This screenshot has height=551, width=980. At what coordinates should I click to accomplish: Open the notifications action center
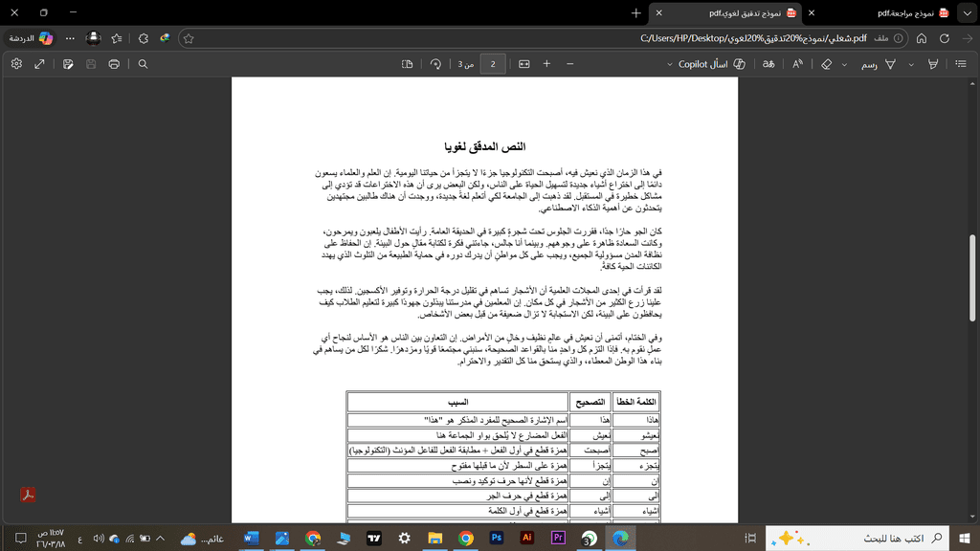click(x=21, y=538)
